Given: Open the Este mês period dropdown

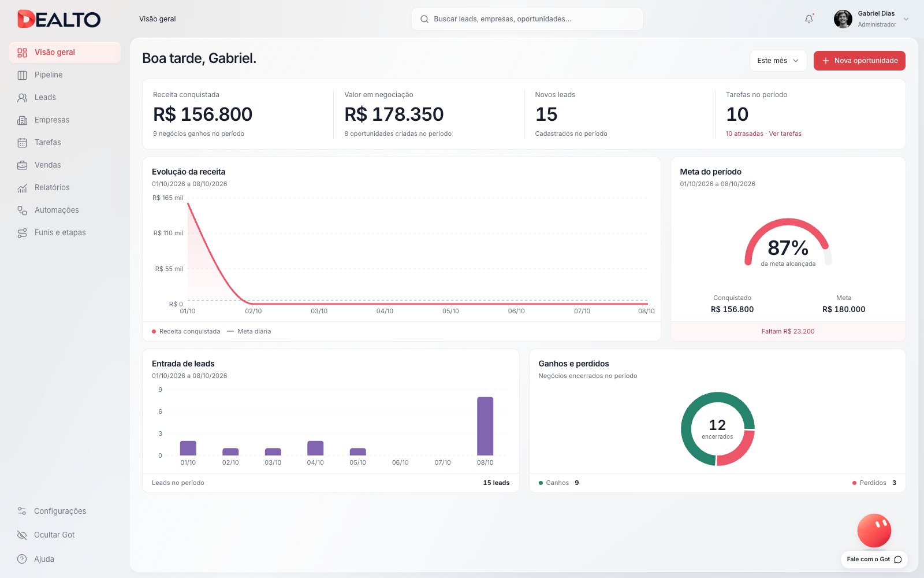Looking at the screenshot, I should click(x=778, y=61).
